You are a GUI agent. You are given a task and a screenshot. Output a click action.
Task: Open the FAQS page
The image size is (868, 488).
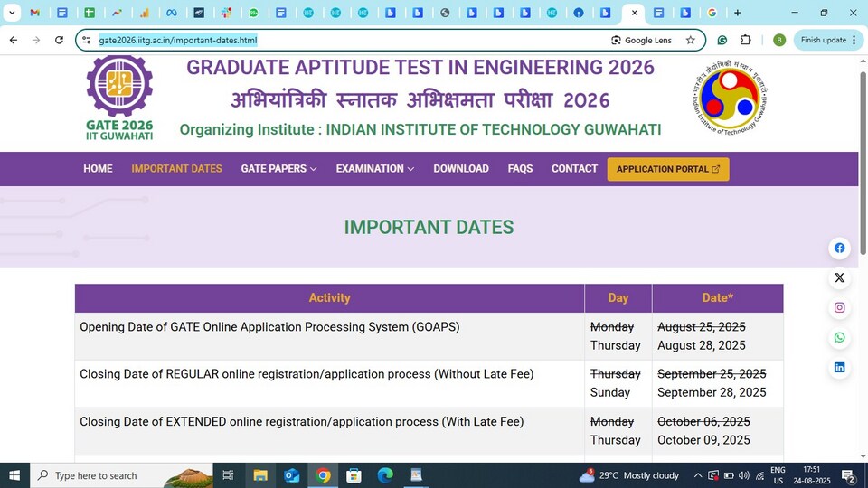tap(521, 169)
